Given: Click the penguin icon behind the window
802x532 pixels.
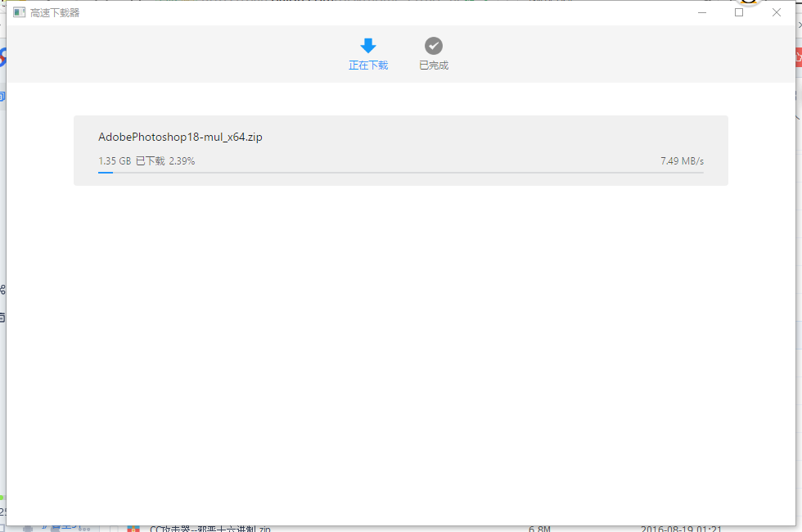Looking at the screenshot, I should click(747, 2).
